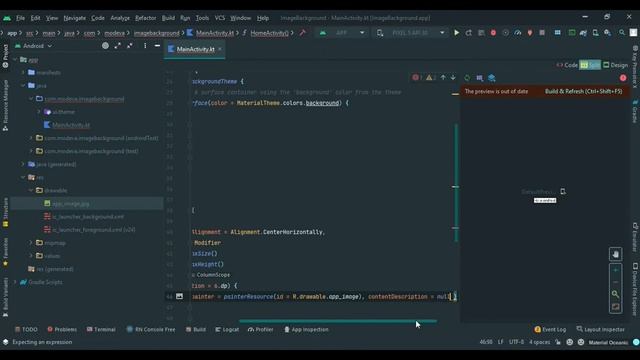Select the MainActivity.kt editor tab
The image size is (640, 360).
tap(196, 49)
